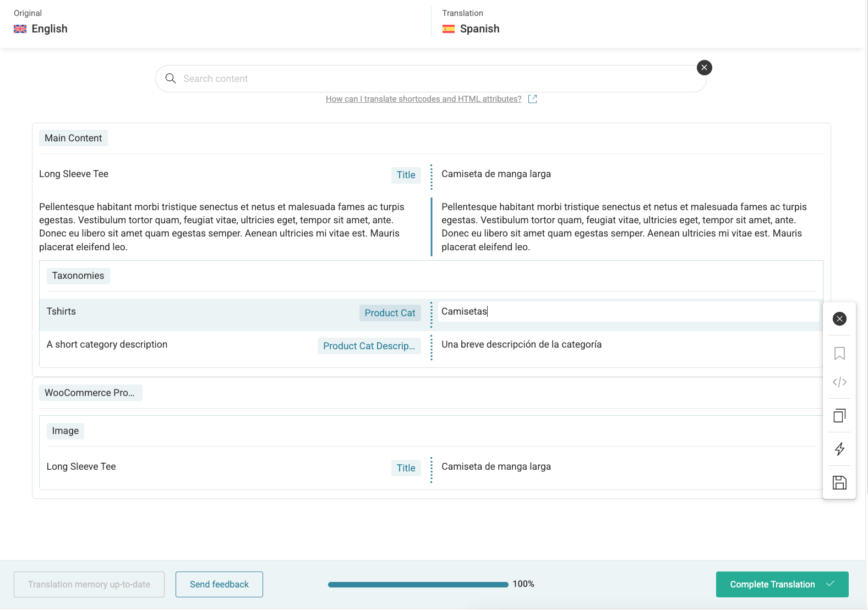Click the Camisetas translation input field
The image size is (868, 610).
pos(628,312)
